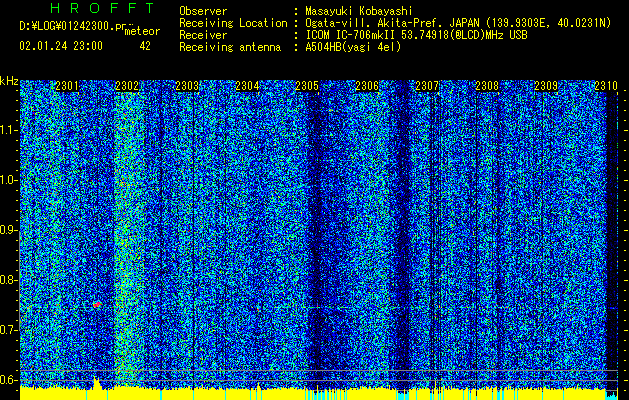Click the 'Receiving antenna' field label
Viewport: 629px width, 400px height.
click(x=230, y=47)
